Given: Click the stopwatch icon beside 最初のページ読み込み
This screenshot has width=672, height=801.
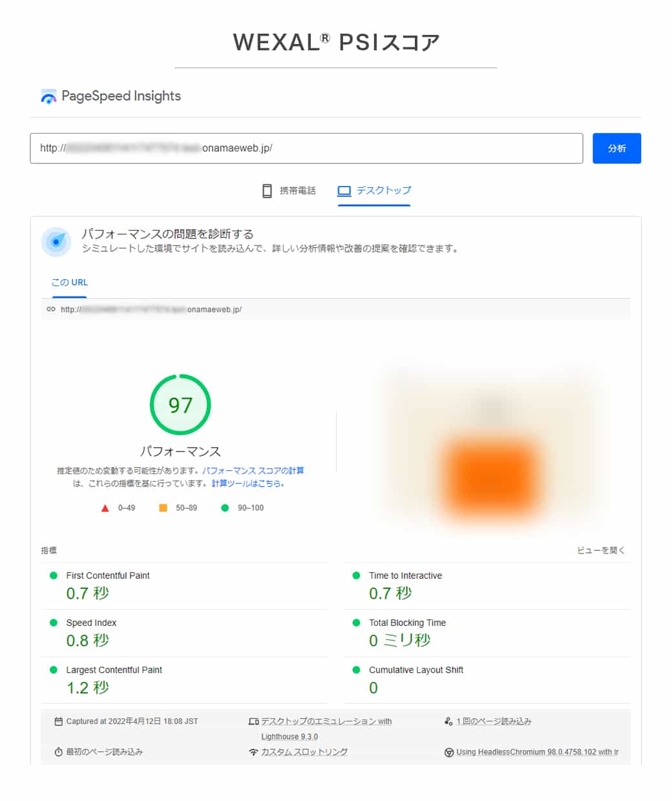Looking at the screenshot, I should click(59, 752).
